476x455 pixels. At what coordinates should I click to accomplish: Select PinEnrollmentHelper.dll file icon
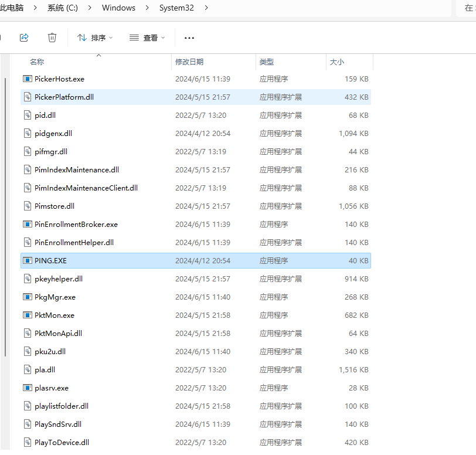click(x=28, y=242)
